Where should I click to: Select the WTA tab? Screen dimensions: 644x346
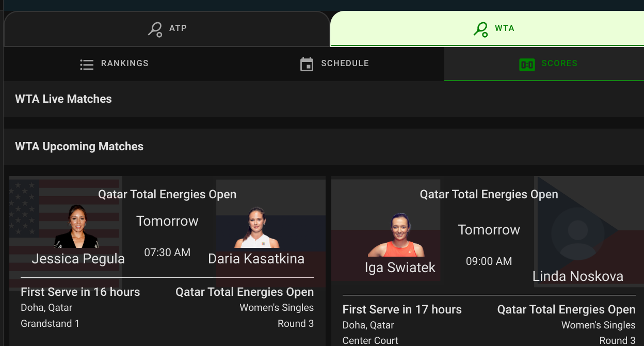487,28
